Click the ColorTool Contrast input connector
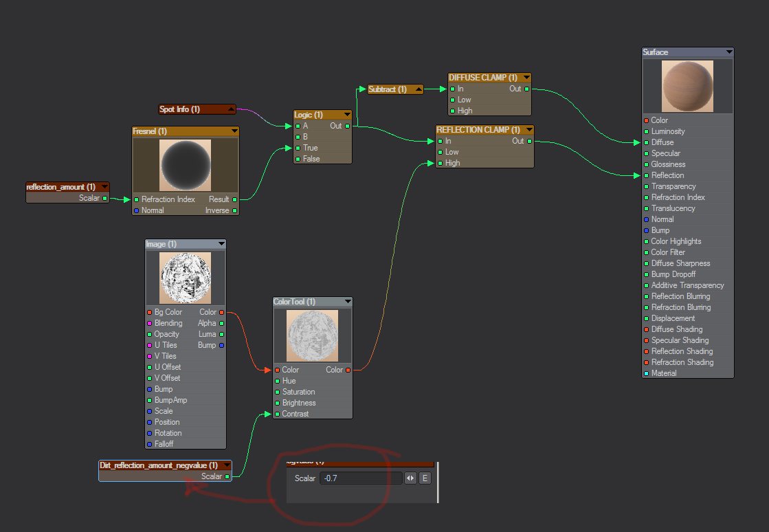 point(276,414)
